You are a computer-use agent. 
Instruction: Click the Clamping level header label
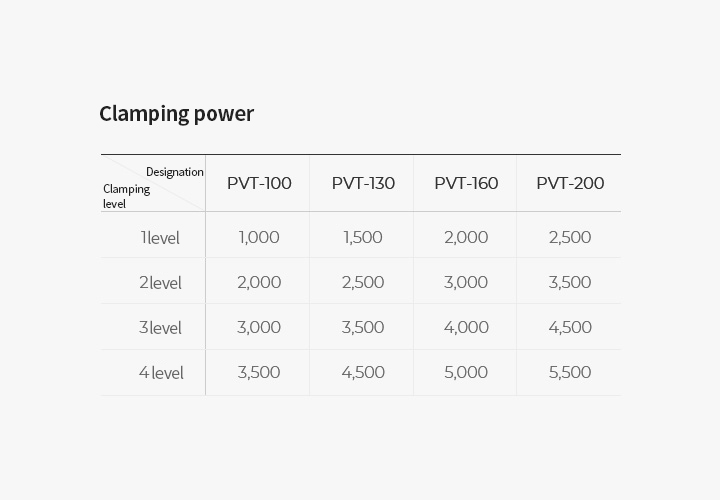[126, 196]
